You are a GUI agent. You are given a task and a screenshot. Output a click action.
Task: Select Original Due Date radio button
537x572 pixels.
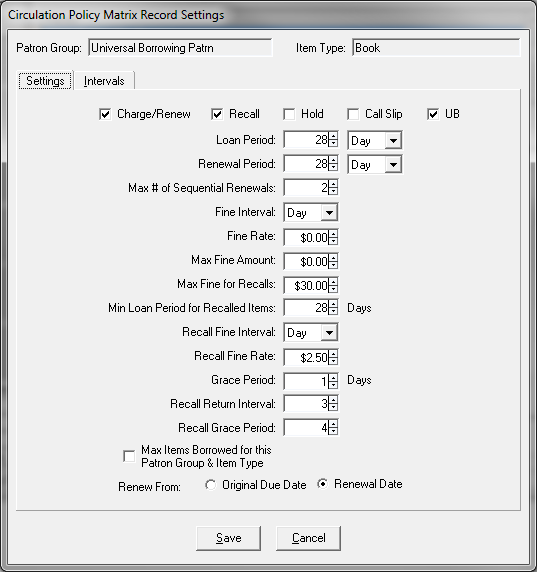pyautogui.click(x=210, y=485)
